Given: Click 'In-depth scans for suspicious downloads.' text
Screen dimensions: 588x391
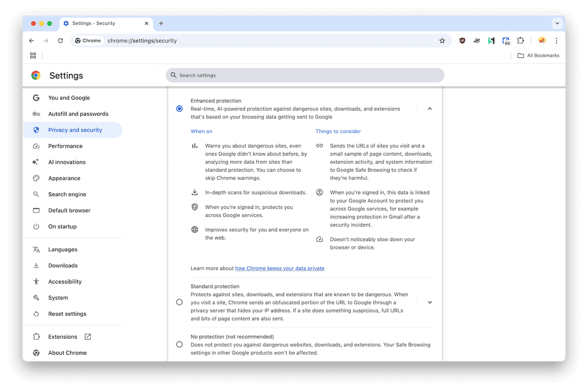Looking at the screenshot, I should (x=256, y=192).
